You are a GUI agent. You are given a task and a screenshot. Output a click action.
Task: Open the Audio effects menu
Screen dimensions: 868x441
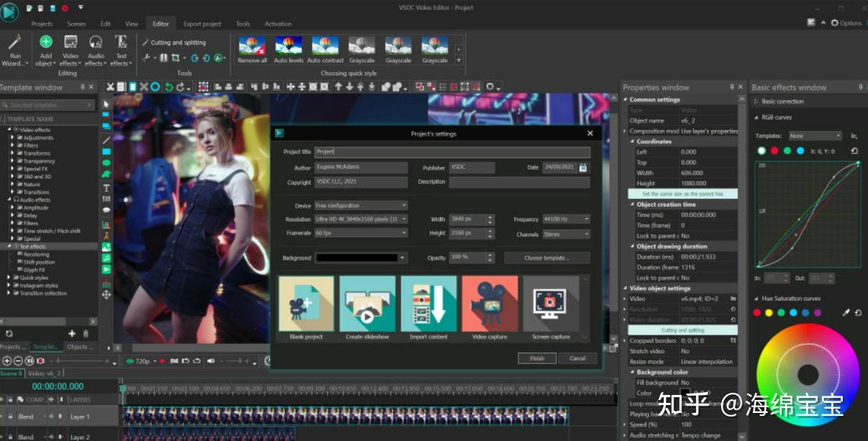click(x=96, y=50)
